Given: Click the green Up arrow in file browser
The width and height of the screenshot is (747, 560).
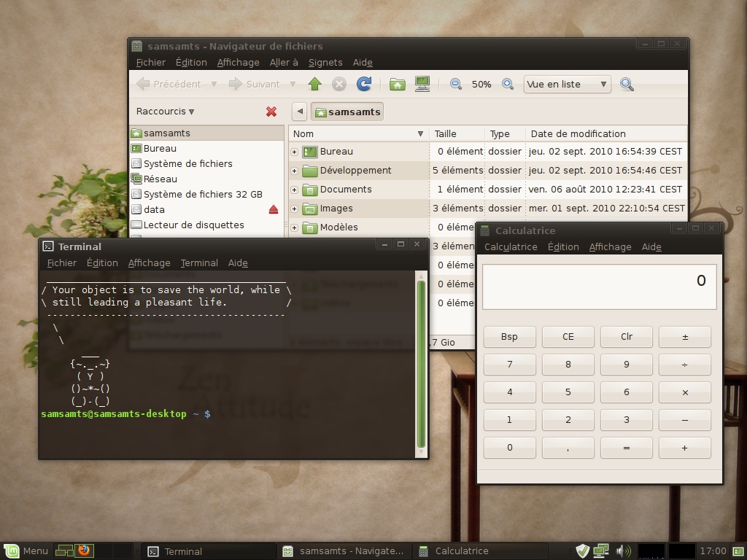Looking at the screenshot, I should tap(314, 84).
